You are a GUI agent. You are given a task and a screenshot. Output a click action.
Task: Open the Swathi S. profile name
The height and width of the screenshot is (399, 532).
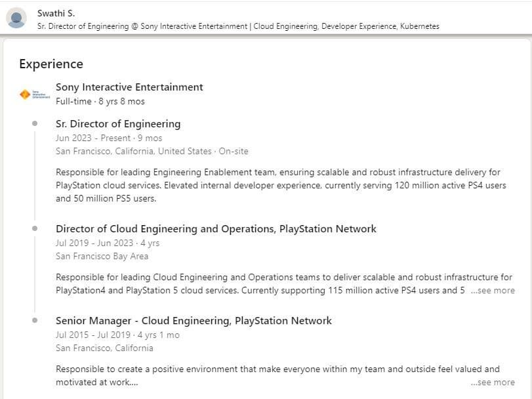pyautogui.click(x=56, y=13)
